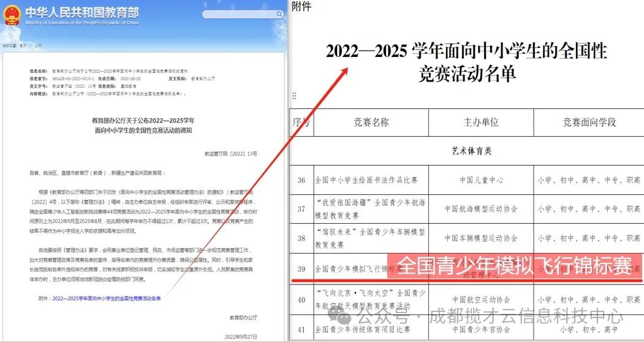Click row number 41 in the table
644x342 pixels.
(x=301, y=329)
